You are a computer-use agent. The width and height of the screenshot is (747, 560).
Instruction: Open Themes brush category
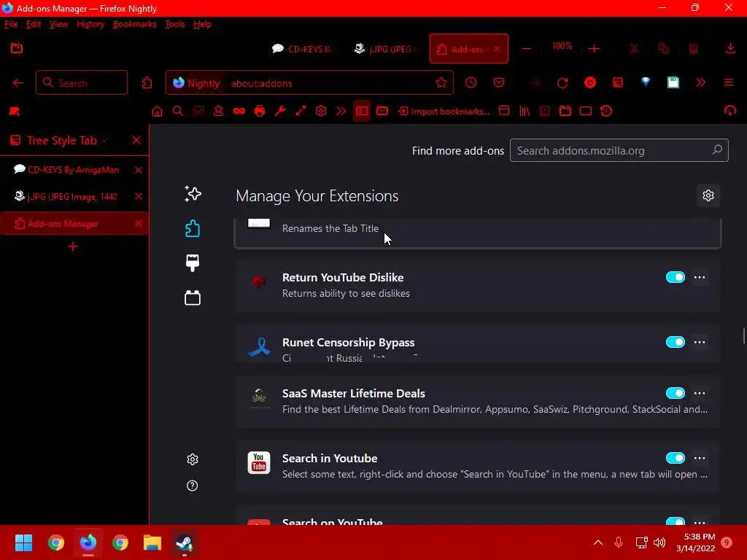(193, 262)
